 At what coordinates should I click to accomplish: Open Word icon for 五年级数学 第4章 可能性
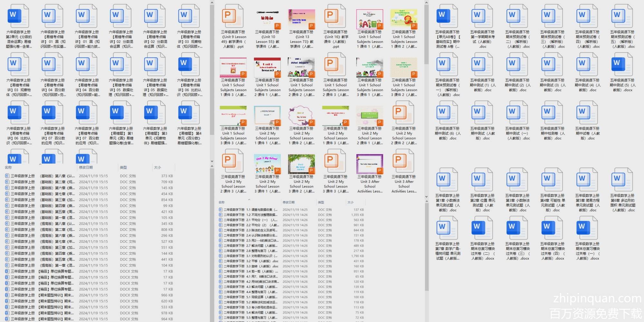552,180
